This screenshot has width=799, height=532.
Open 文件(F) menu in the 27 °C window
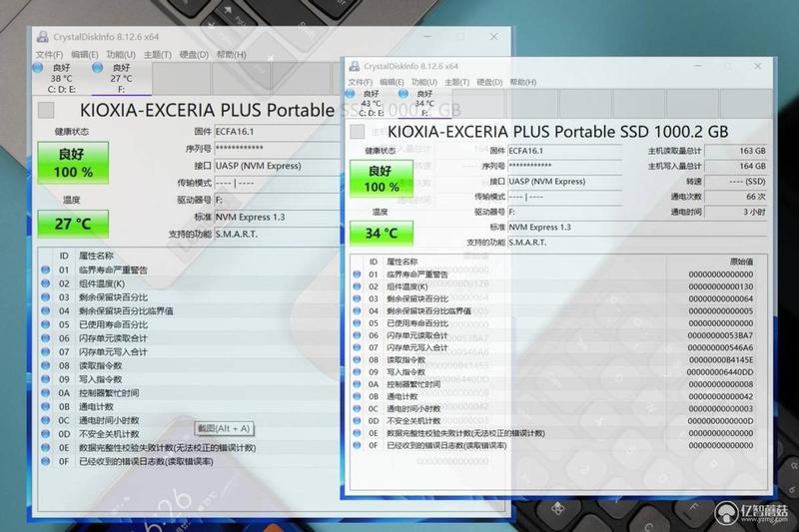pyautogui.click(x=49, y=55)
